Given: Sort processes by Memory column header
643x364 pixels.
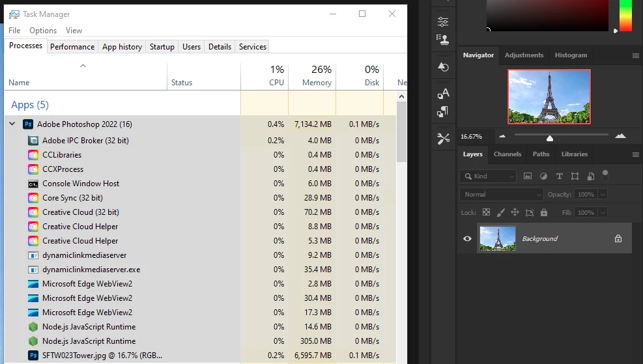Looking at the screenshot, I should coord(313,76).
